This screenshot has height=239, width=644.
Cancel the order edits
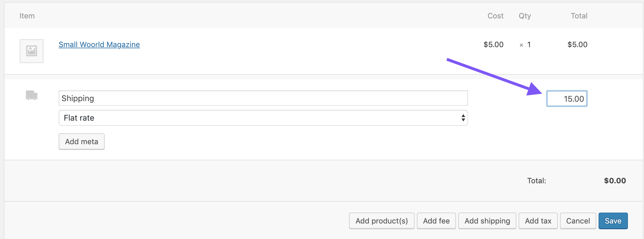click(x=578, y=221)
